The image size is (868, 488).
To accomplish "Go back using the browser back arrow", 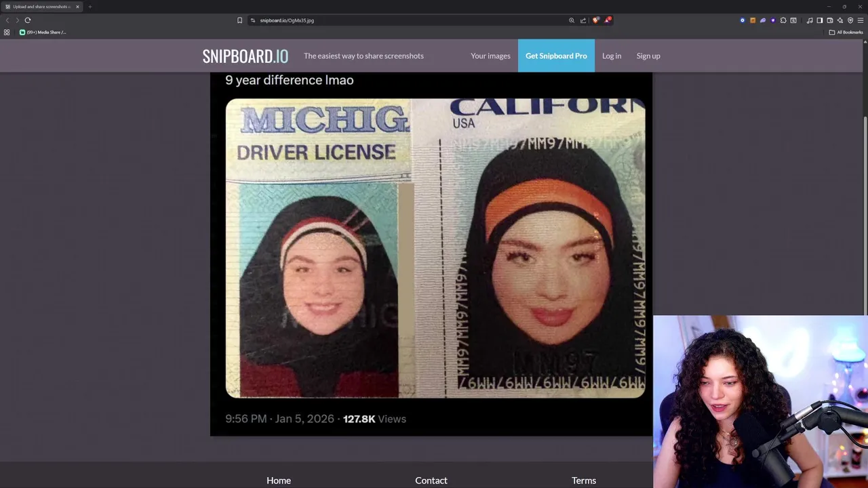I will 7,20.
